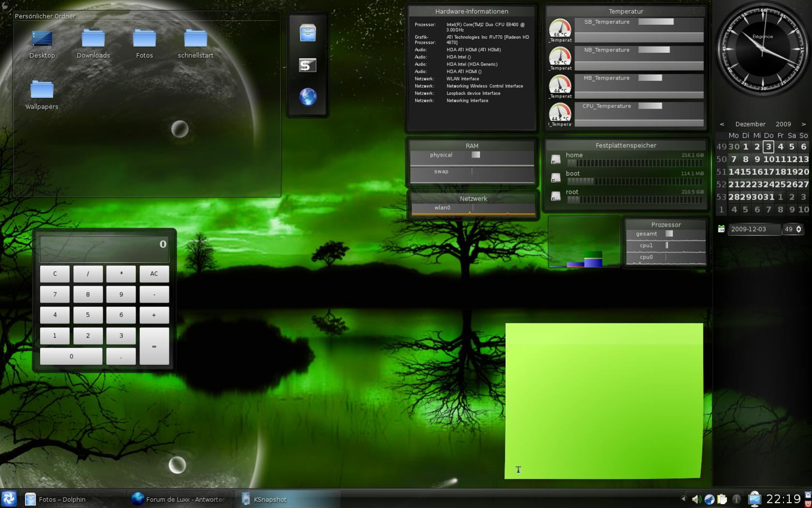Click the SB_Temperature gauge dial
This screenshot has height=508, width=812.
[560, 29]
